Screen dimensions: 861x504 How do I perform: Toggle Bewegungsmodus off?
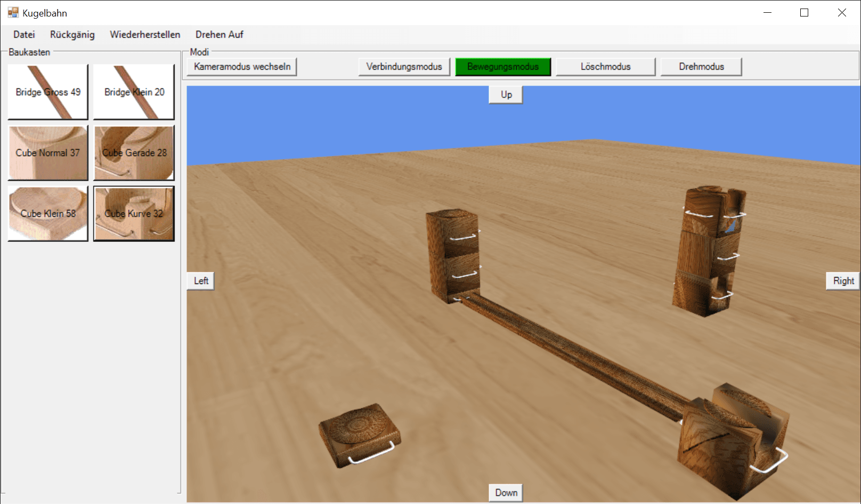[502, 67]
